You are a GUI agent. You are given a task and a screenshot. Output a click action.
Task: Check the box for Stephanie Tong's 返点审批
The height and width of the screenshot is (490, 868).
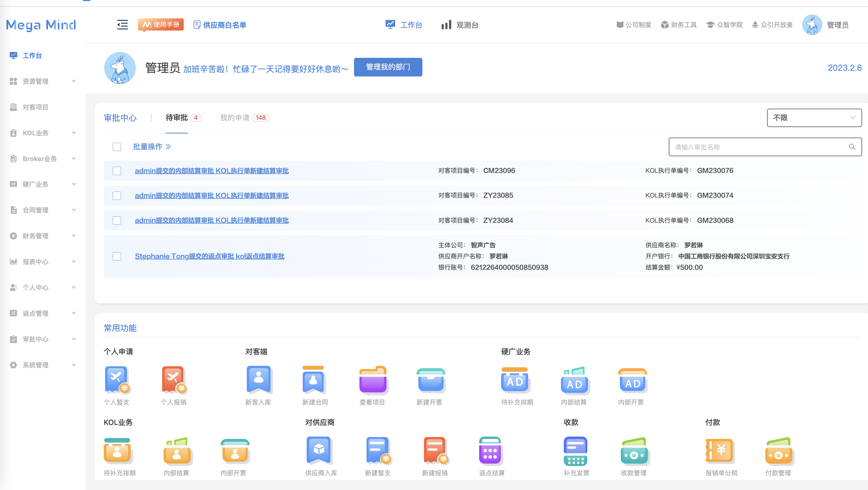click(x=117, y=256)
